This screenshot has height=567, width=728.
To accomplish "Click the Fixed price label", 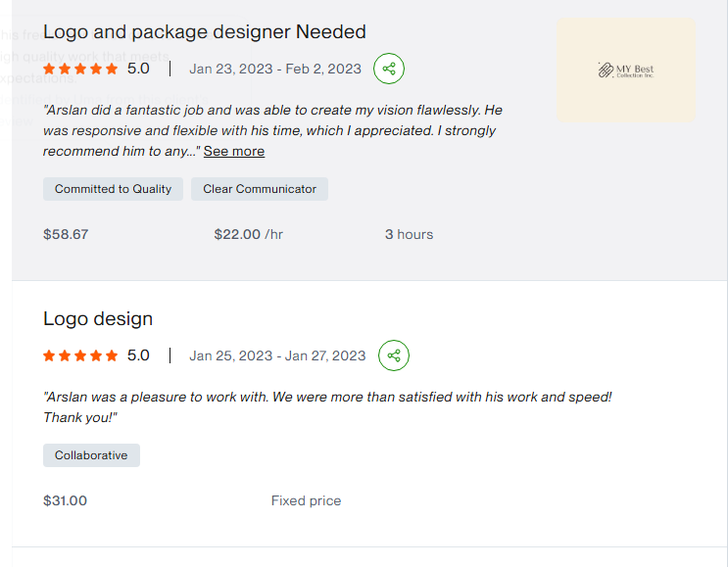I will coord(306,500).
